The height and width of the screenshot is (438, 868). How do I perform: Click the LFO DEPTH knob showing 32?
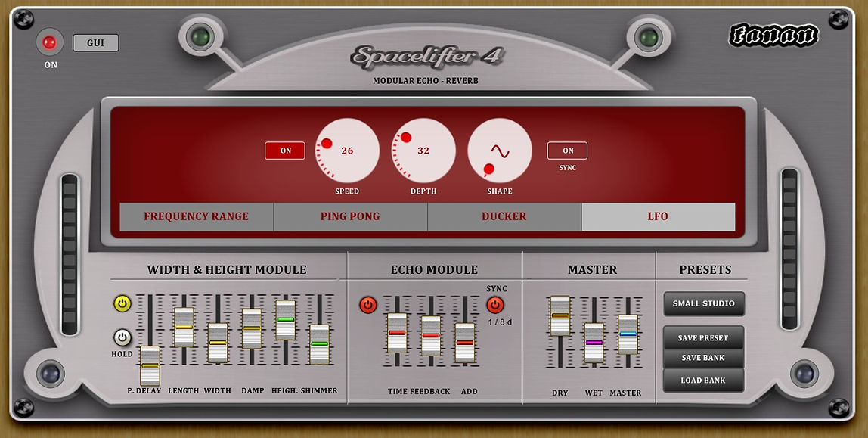point(423,151)
